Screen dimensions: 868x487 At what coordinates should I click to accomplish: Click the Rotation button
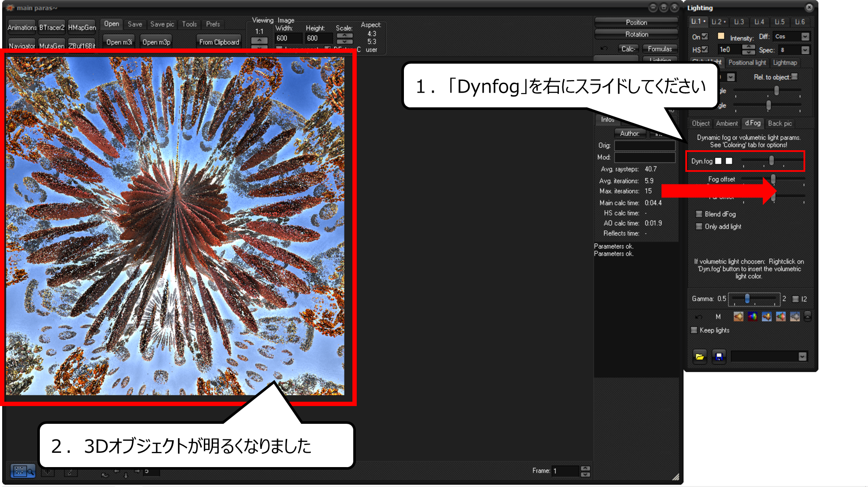(x=636, y=34)
